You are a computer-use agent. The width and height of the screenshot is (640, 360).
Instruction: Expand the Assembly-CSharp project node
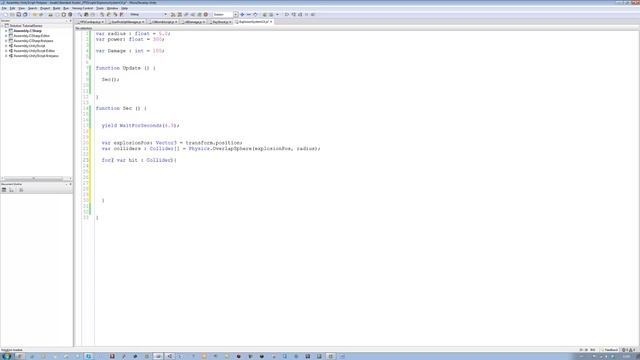tap(6, 31)
